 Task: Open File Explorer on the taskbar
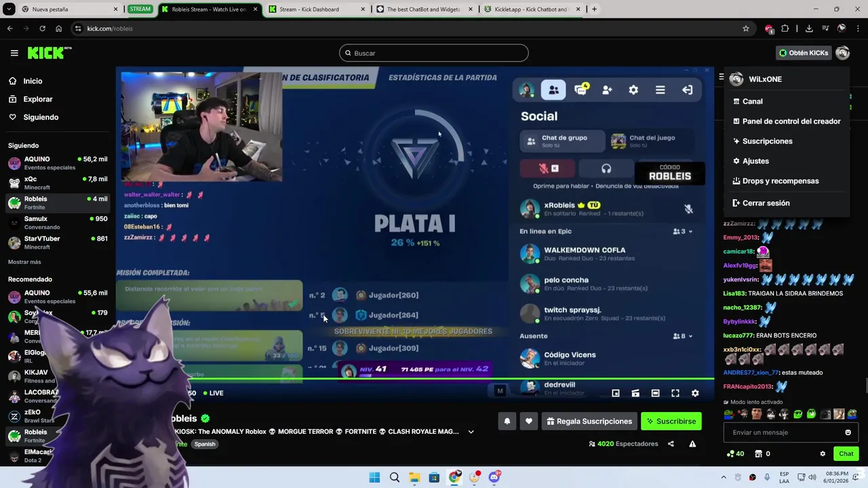click(x=414, y=477)
